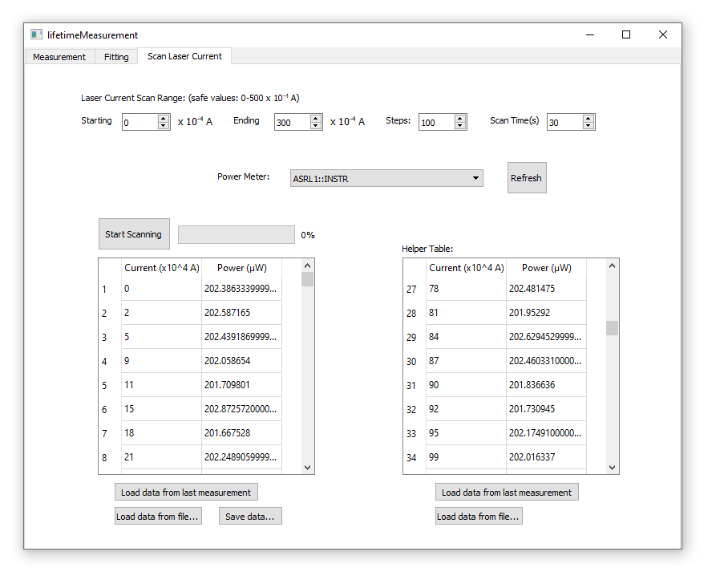The height and width of the screenshot is (588, 716).
Task: Load data from last measurement, left table
Action: click(x=186, y=492)
